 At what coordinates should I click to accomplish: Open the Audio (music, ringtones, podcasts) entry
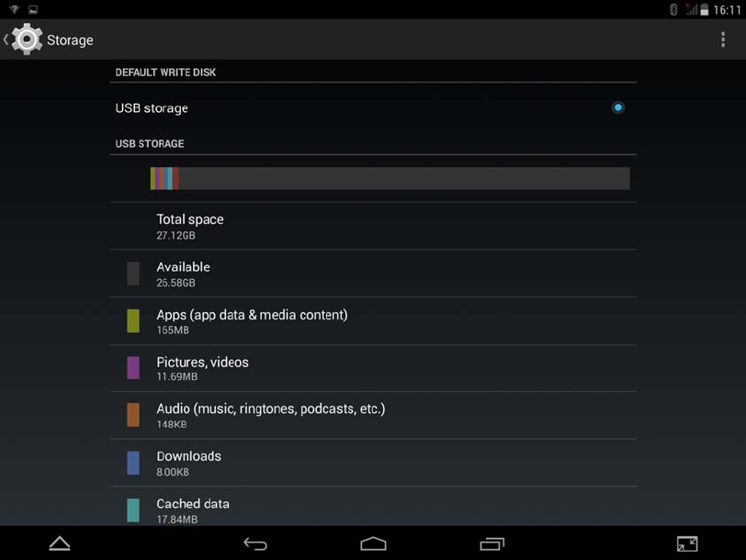pos(373,416)
